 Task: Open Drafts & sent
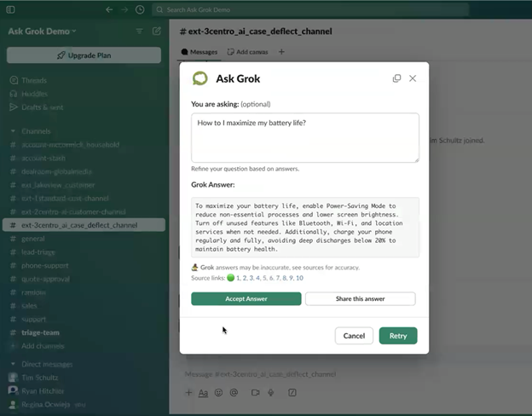pyautogui.click(x=42, y=107)
